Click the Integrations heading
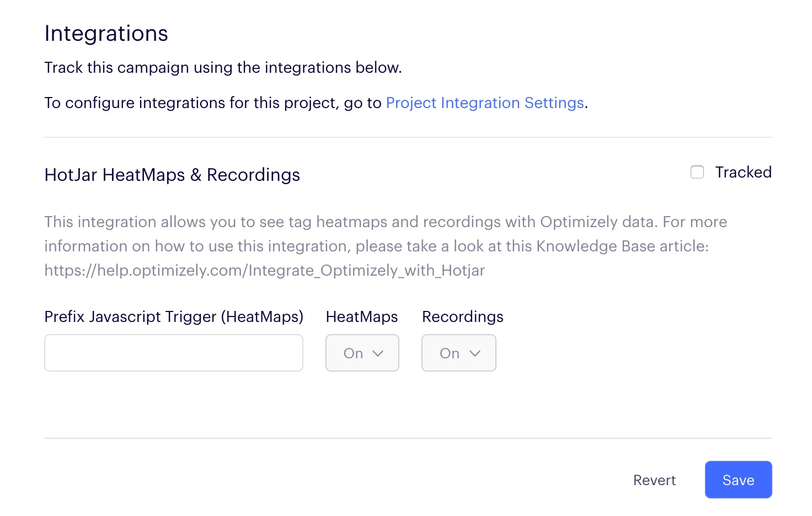 106,34
